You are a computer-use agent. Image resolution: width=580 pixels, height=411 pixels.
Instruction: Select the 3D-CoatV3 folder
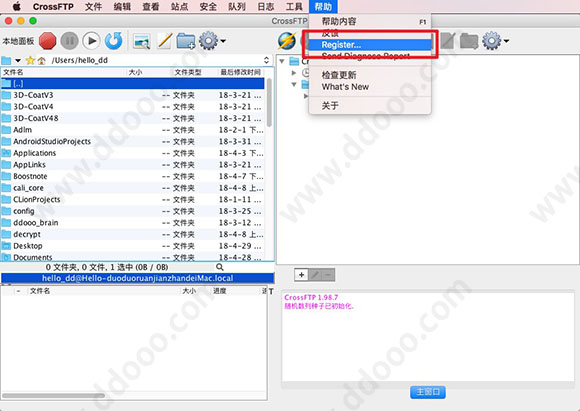(x=133, y=95)
